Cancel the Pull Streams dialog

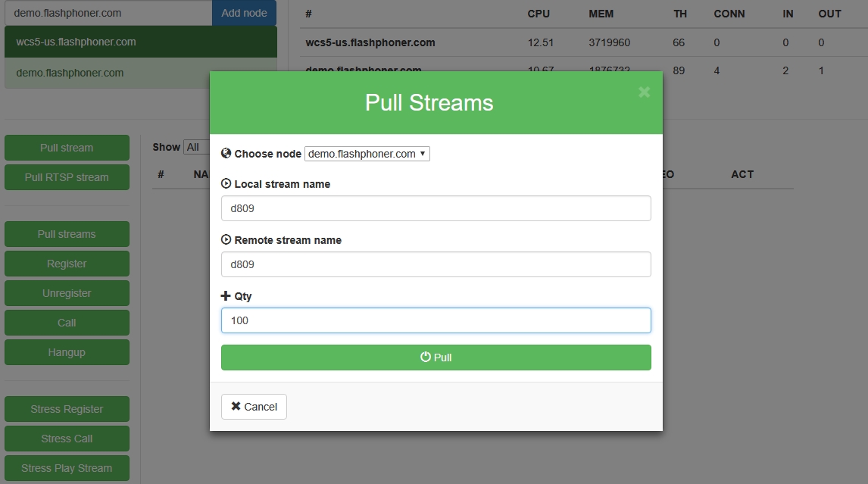click(254, 407)
